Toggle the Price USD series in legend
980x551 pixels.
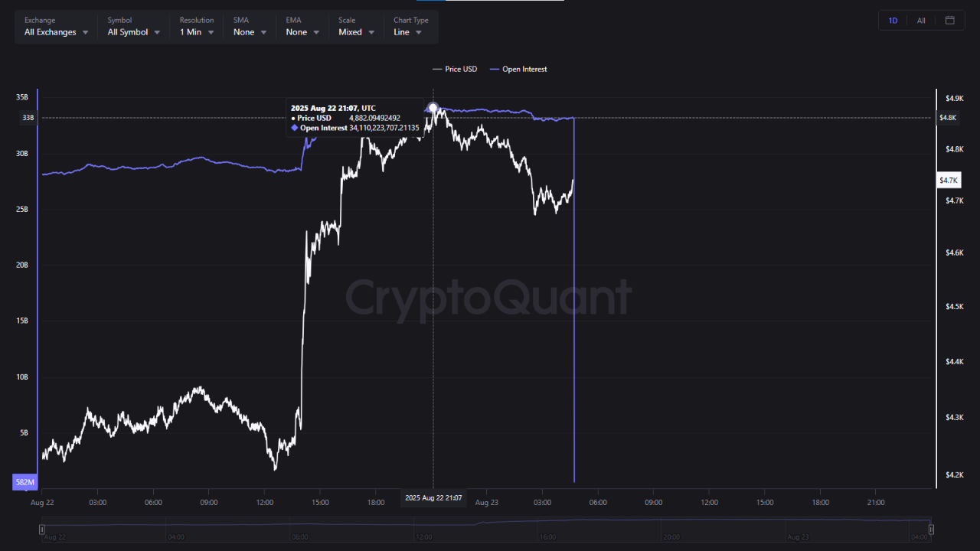pos(455,69)
